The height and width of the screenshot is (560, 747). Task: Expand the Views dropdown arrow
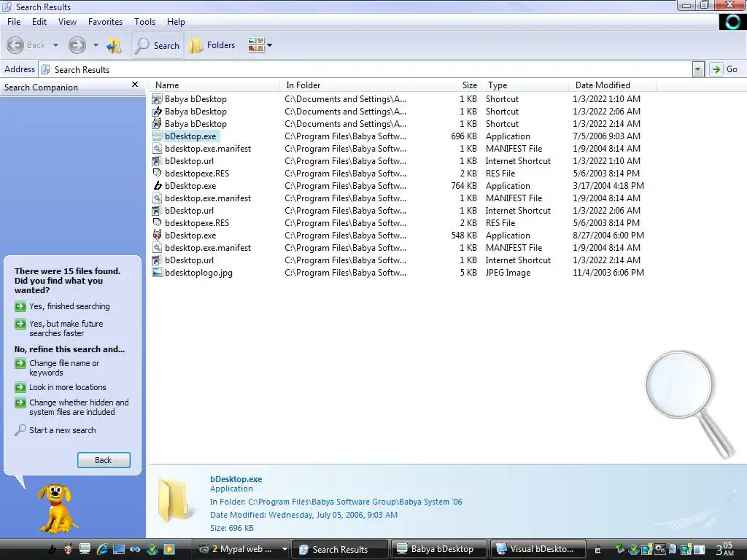(270, 45)
